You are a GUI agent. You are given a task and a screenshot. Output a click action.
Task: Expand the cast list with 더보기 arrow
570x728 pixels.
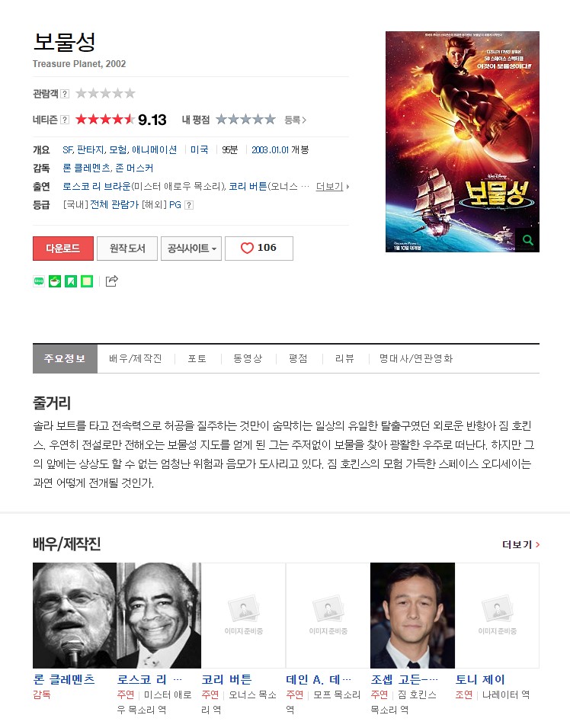[x=332, y=187]
